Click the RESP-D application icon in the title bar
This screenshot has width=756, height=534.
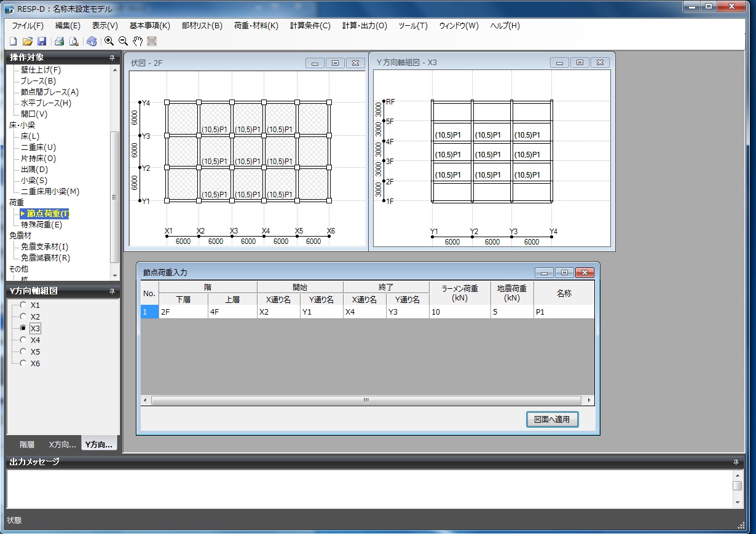click(x=9, y=8)
